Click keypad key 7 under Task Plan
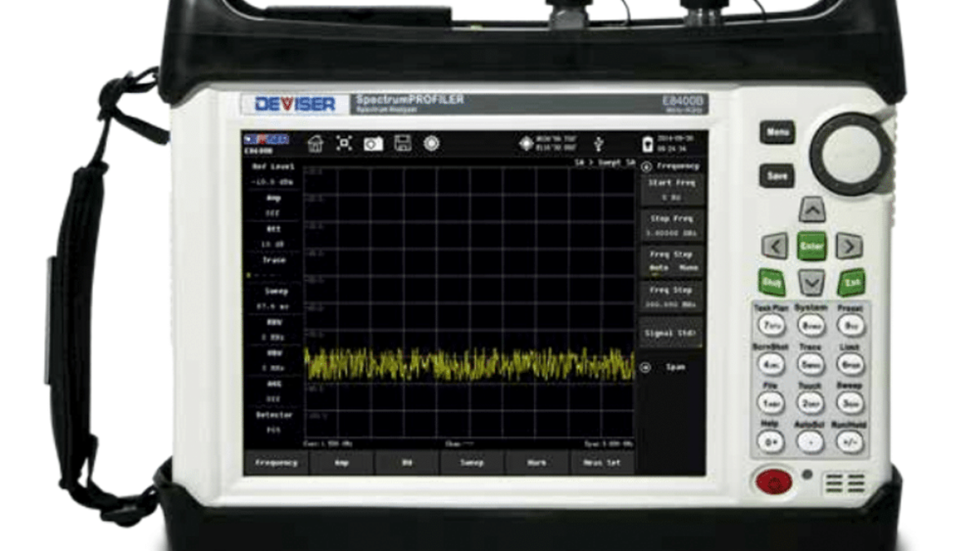This screenshot has height=551, width=980. (x=771, y=325)
